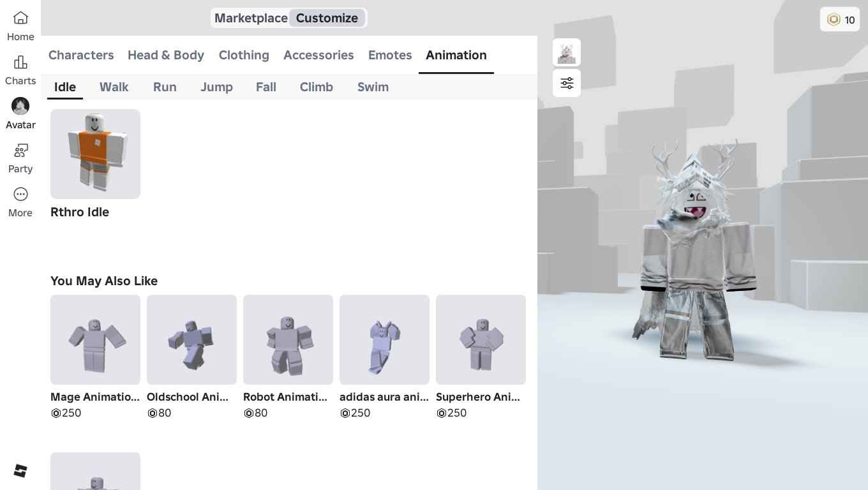Open the Avatar page from sidebar
The height and width of the screenshot is (490, 868).
tap(20, 112)
